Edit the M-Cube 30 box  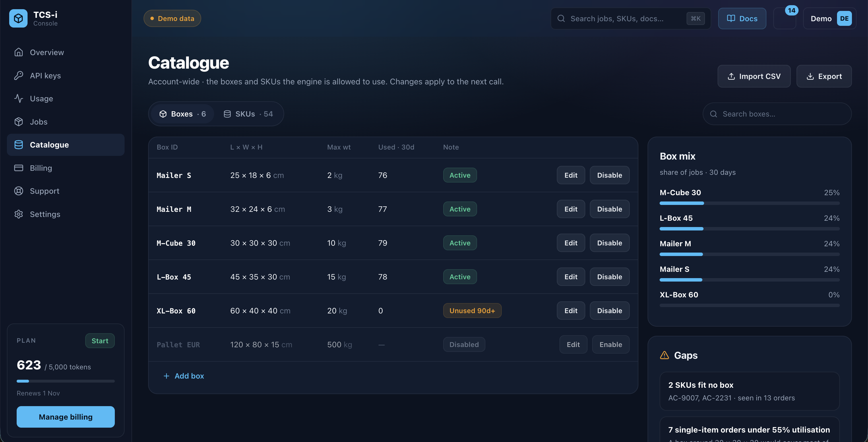point(571,243)
